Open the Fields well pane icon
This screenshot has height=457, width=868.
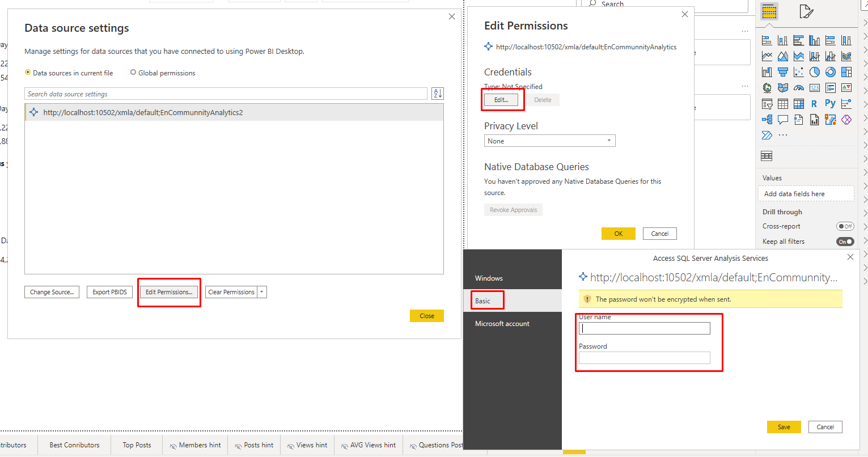point(769,11)
